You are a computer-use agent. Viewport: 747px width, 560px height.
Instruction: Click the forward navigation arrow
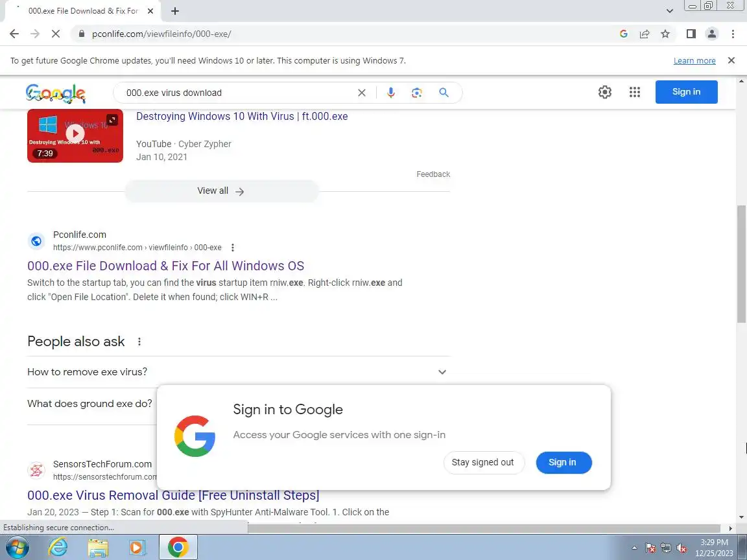click(35, 34)
